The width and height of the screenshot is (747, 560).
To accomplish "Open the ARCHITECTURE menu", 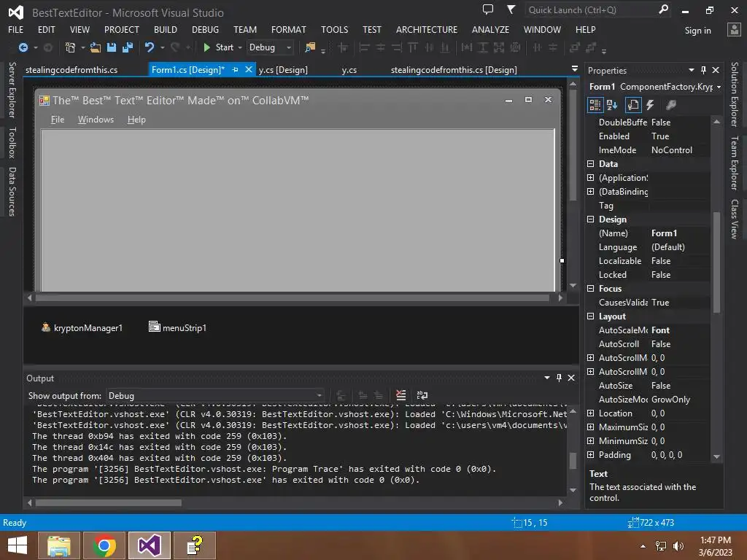I will 426,29.
